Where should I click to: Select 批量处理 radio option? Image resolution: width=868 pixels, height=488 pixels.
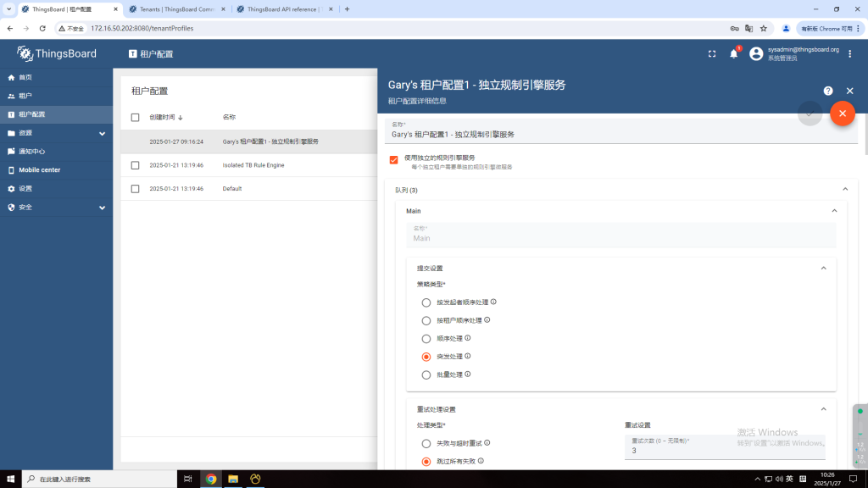(426, 375)
